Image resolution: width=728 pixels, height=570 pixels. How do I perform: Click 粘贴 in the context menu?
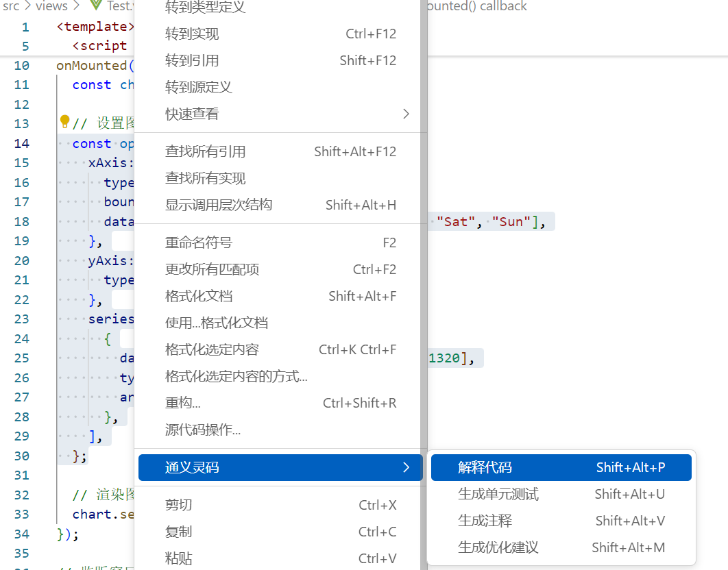pyautogui.click(x=280, y=558)
